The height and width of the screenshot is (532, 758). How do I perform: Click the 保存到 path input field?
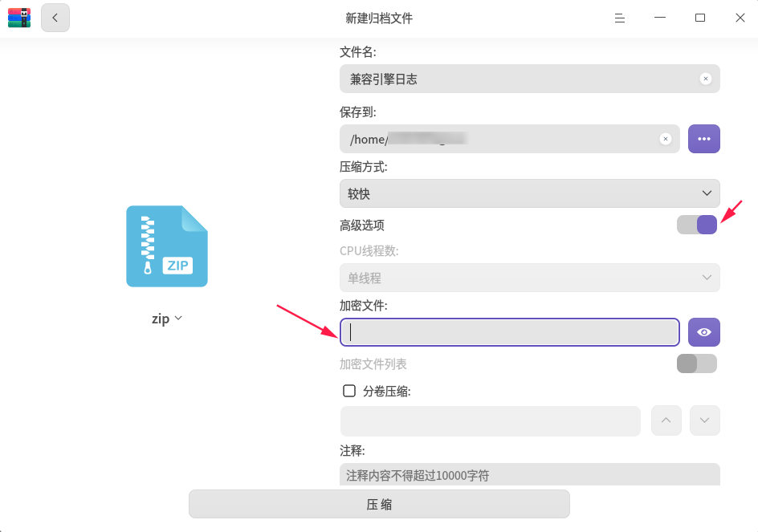pos(510,139)
